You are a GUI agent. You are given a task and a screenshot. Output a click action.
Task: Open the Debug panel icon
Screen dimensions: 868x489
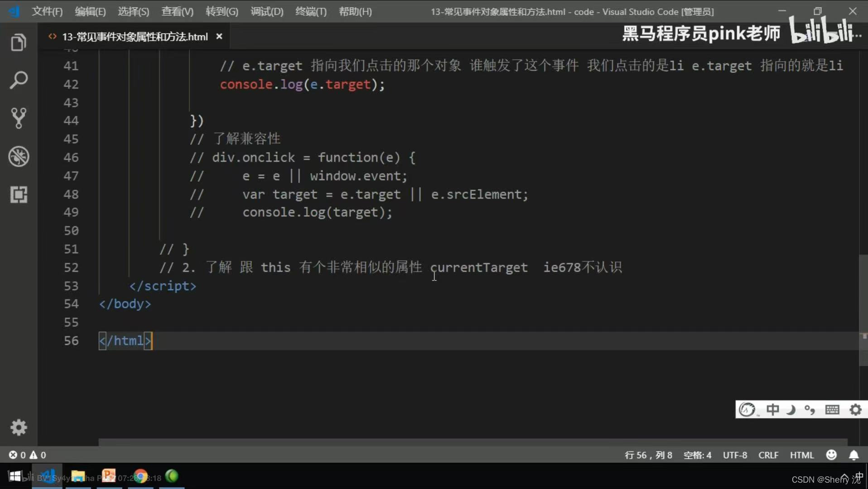19,157
